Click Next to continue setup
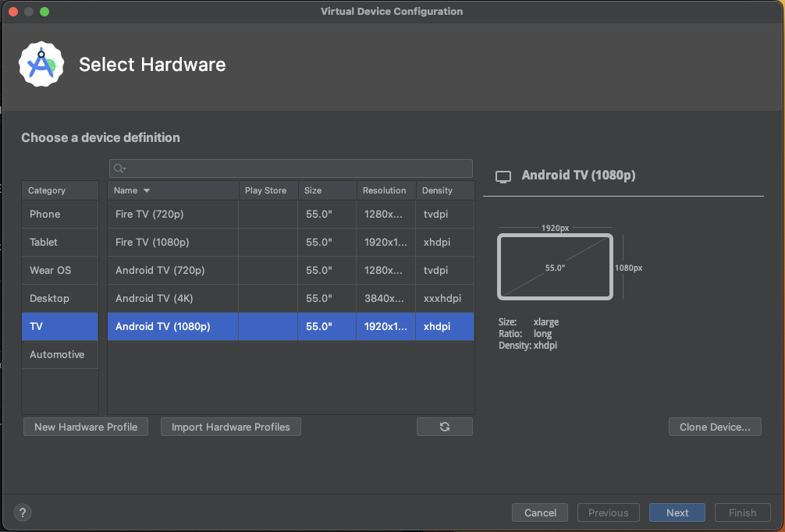The image size is (785, 532). pyautogui.click(x=677, y=512)
